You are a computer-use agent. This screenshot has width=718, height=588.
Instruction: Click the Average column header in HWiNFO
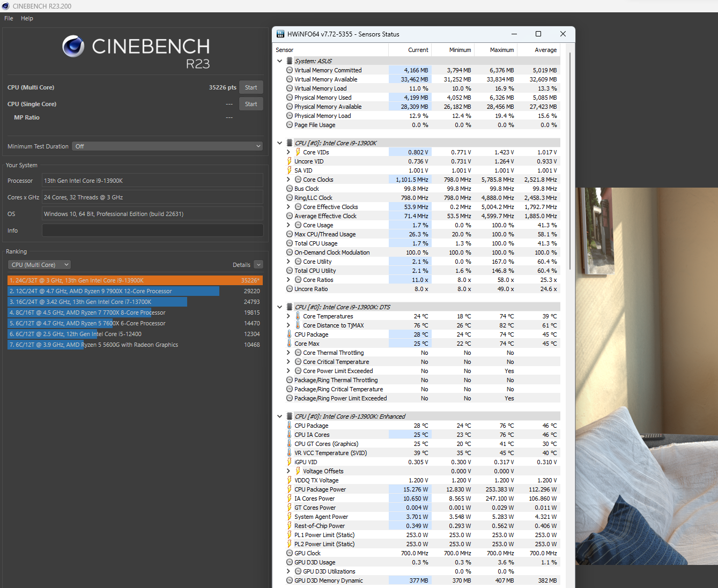[539, 50]
